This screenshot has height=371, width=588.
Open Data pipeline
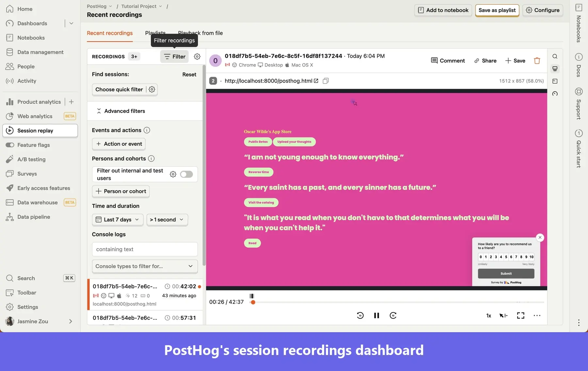click(x=34, y=217)
